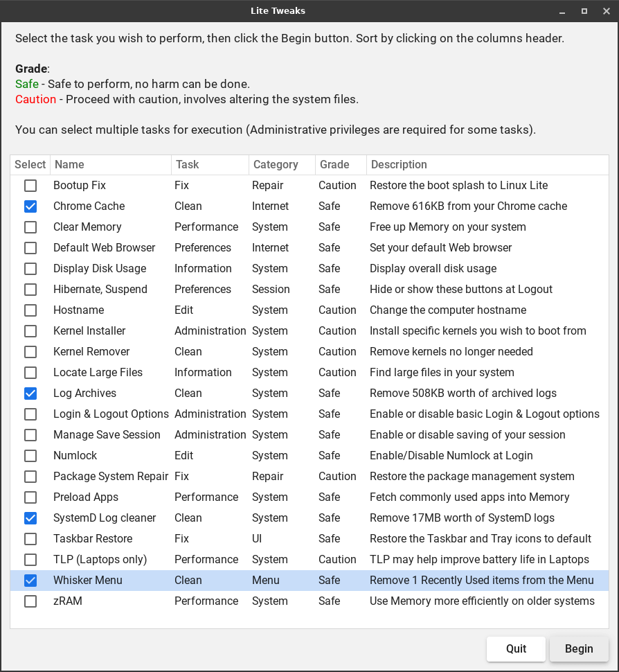Enable the Taskbar Restore checkbox
Viewport: 619px width, 672px height.
[x=30, y=539]
